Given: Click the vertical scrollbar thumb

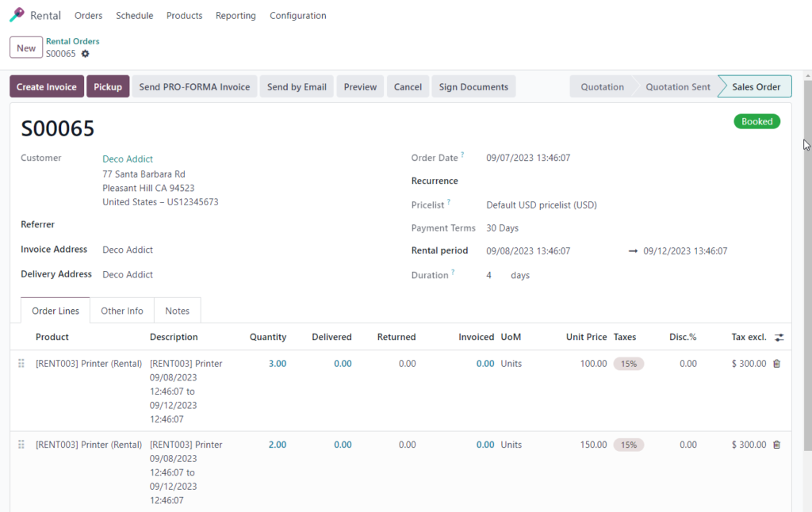Looking at the screenshot, I should click(807, 265).
